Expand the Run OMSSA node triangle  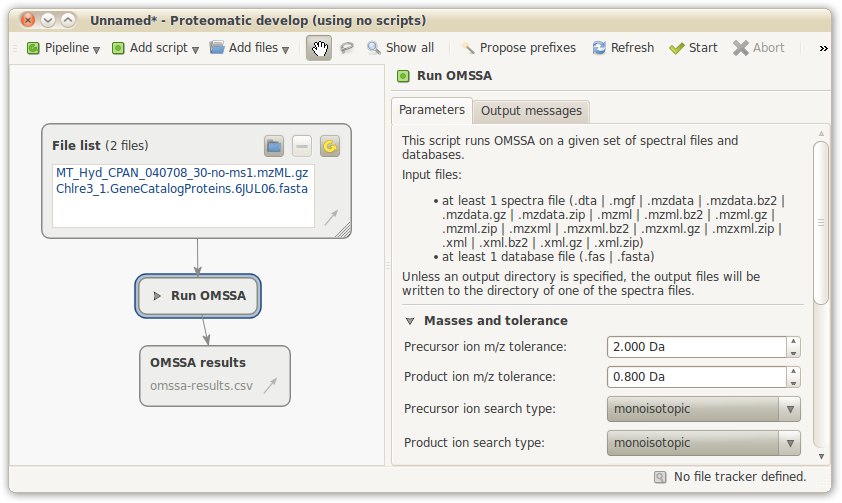pyautogui.click(x=157, y=296)
